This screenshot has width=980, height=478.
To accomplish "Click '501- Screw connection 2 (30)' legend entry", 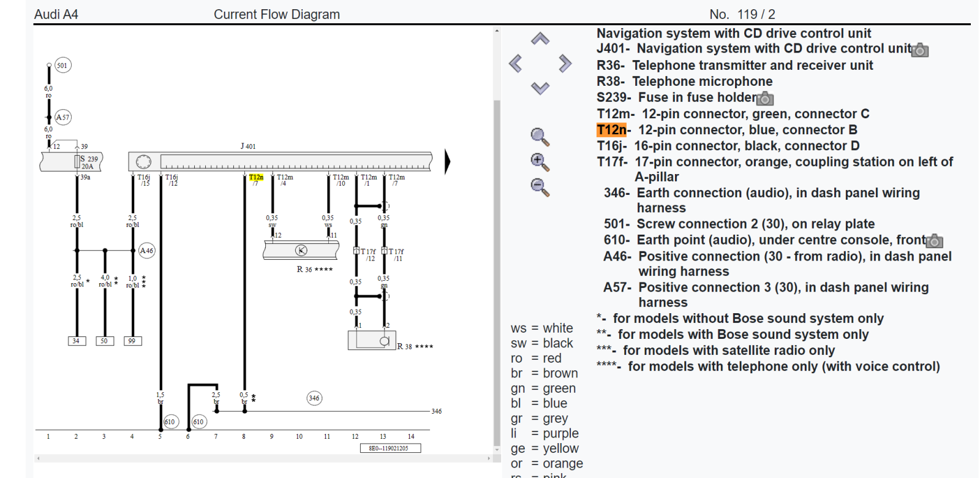I will coord(739,224).
